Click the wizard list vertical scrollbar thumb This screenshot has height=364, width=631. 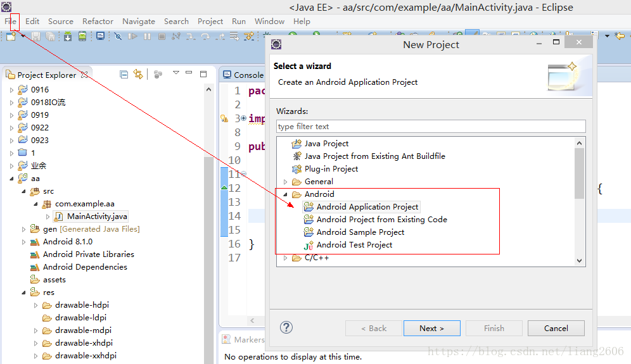[x=579, y=173]
